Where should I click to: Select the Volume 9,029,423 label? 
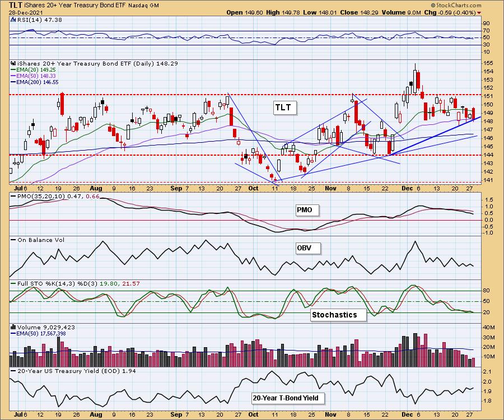point(46,327)
